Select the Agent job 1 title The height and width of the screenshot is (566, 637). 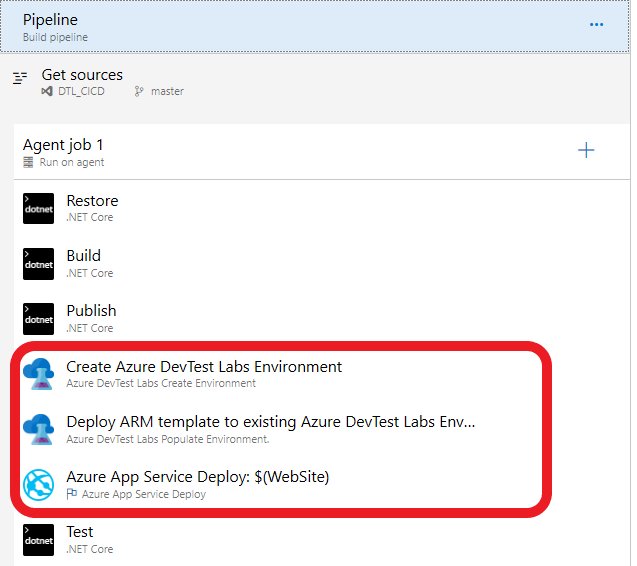tap(63, 145)
